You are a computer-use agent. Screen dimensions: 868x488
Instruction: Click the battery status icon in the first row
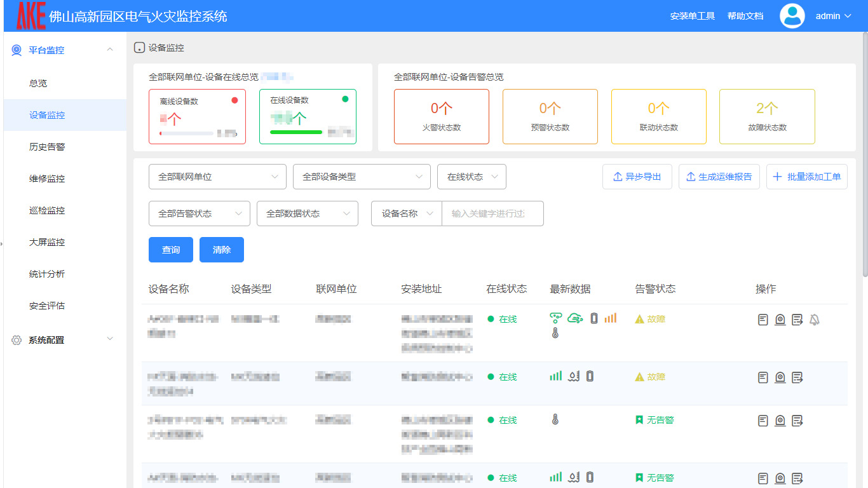593,318
